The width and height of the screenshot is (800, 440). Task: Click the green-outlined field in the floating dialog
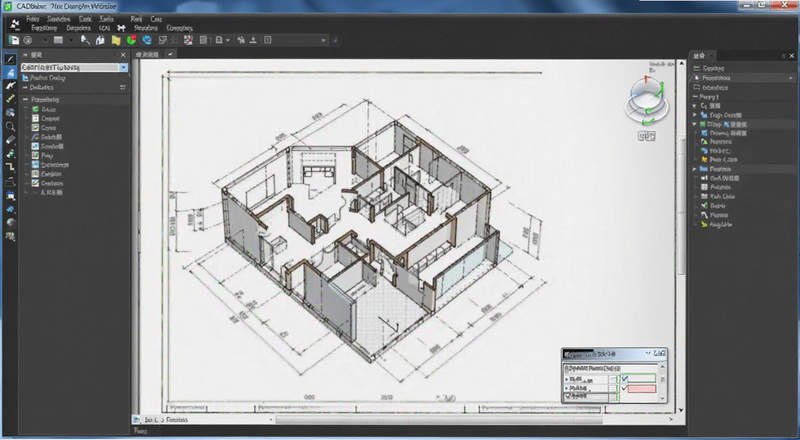(x=642, y=379)
